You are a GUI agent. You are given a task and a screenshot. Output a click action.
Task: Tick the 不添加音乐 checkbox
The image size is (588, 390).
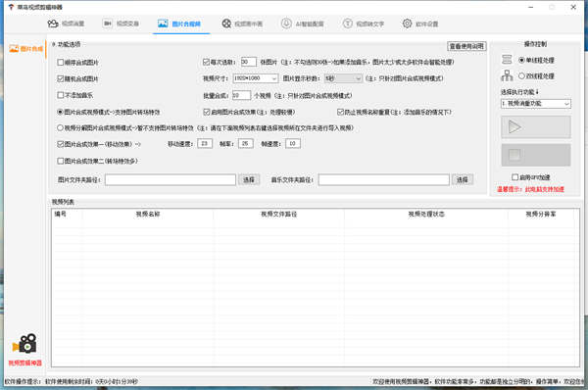pos(61,95)
